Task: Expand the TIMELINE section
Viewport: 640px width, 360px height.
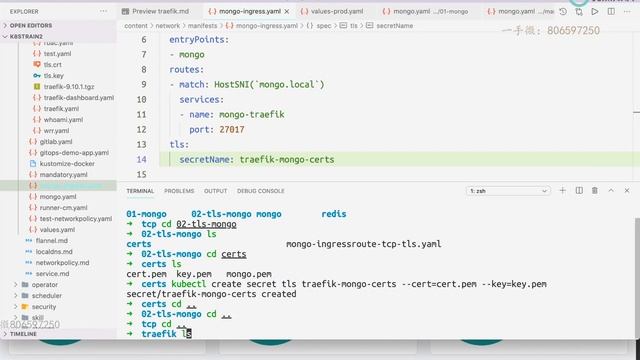Action: pyautogui.click(x=23, y=334)
